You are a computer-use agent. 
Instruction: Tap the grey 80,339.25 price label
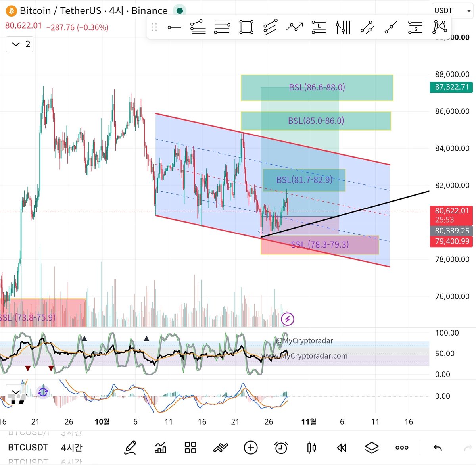451,231
